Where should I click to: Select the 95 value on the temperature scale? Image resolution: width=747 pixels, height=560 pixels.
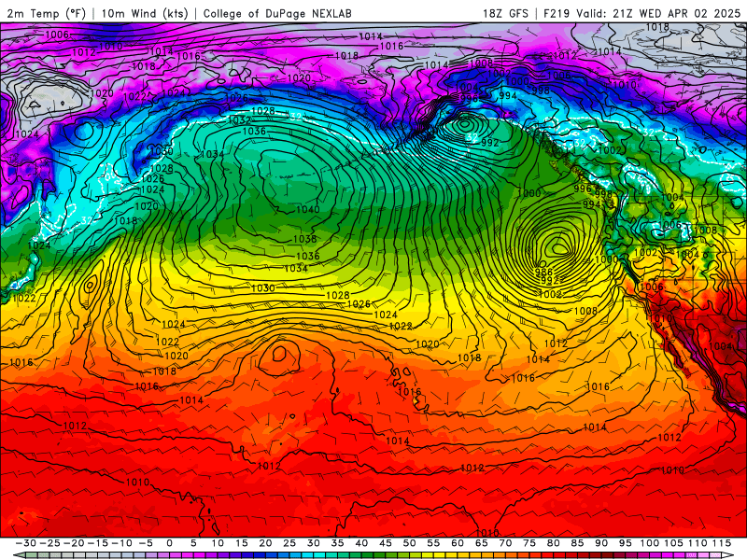tap(625, 543)
